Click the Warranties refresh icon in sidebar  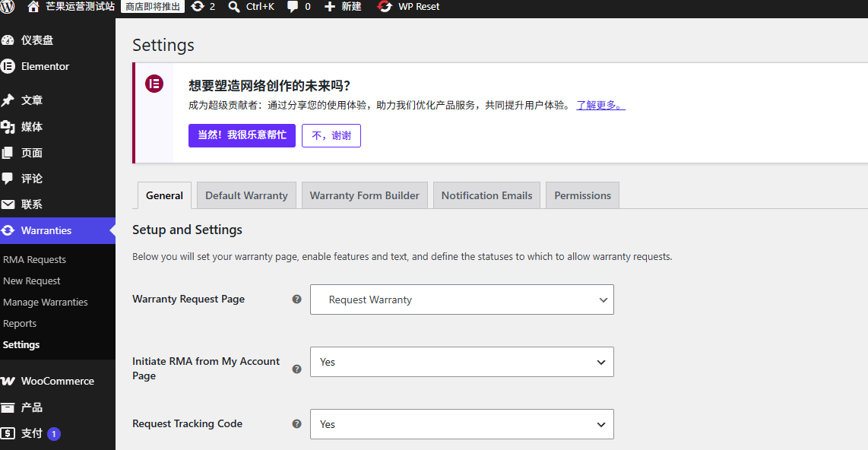8,230
